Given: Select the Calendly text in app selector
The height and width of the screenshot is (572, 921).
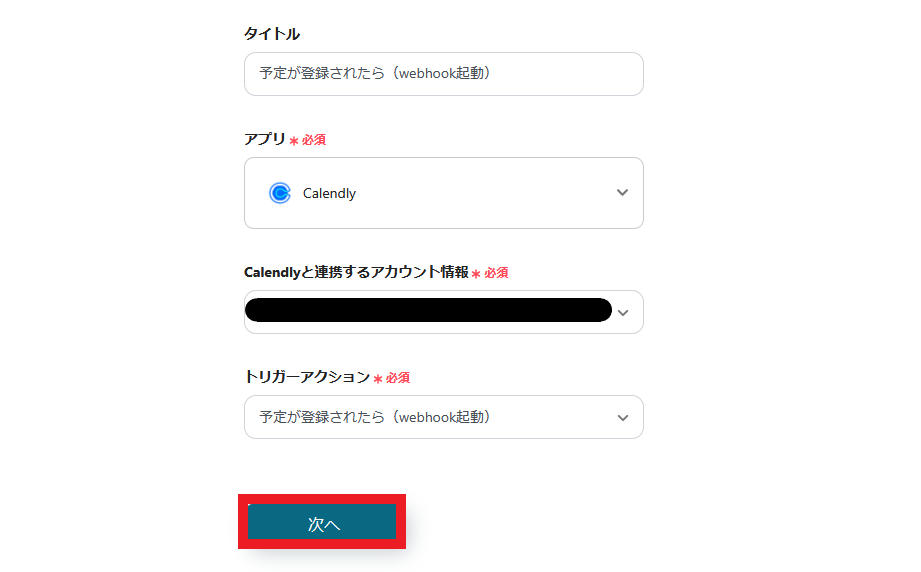Looking at the screenshot, I should (x=329, y=193).
